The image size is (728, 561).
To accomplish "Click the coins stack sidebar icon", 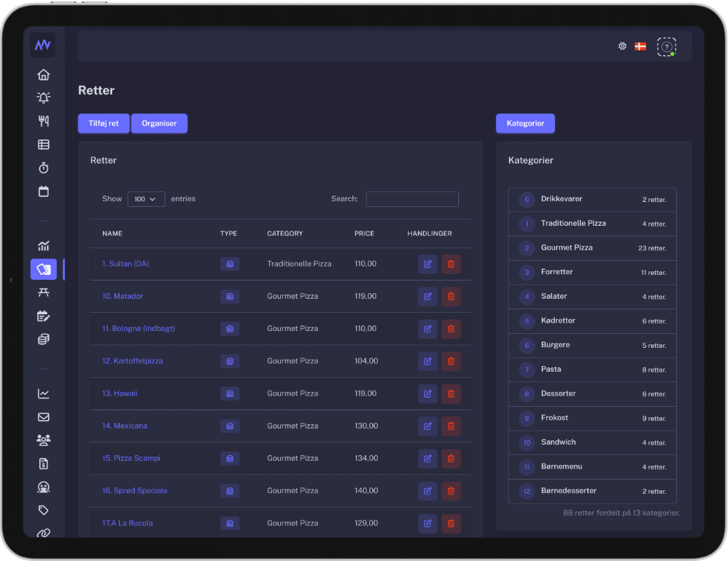I will (43, 339).
